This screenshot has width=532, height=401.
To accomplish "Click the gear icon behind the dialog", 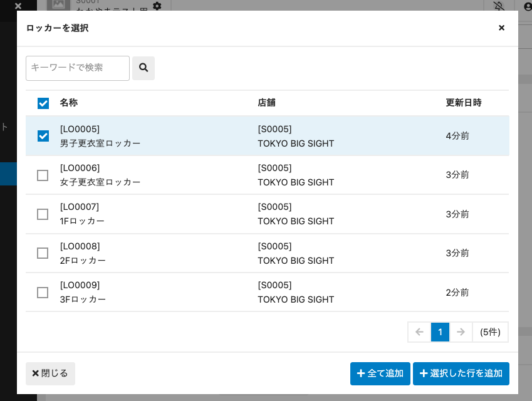I will click(157, 6).
